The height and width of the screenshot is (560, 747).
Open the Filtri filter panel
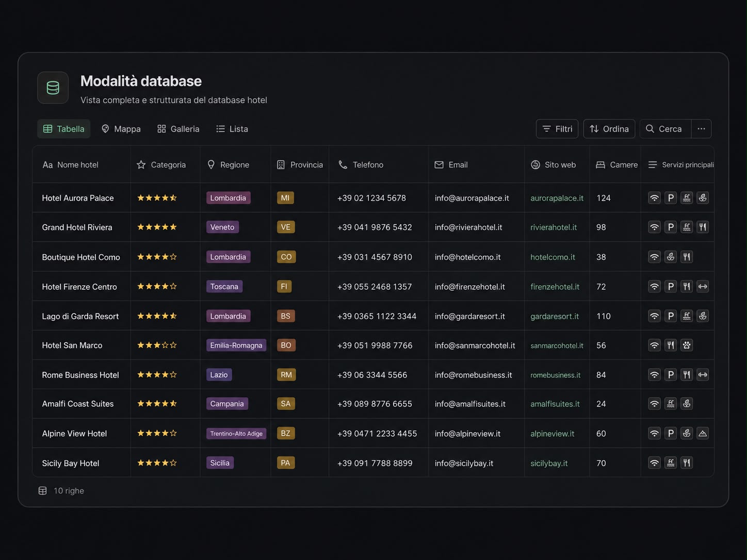(557, 129)
